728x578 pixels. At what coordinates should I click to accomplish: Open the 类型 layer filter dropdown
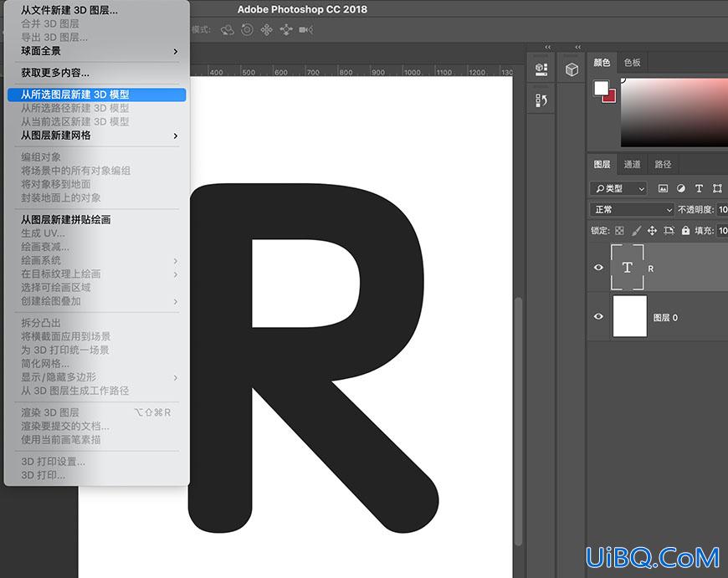(619, 188)
